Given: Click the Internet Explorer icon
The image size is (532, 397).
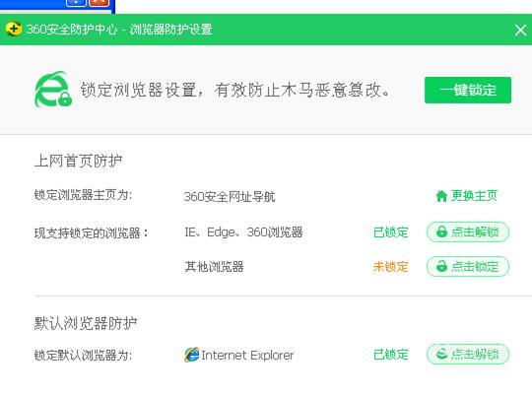Looking at the screenshot, I should tap(192, 355).
